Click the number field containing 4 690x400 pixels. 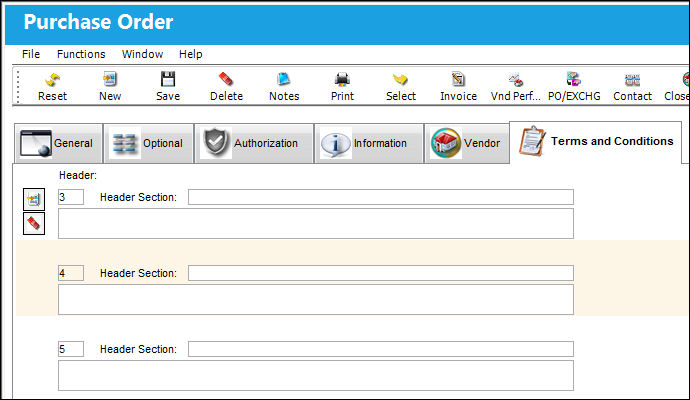pos(71,273)
